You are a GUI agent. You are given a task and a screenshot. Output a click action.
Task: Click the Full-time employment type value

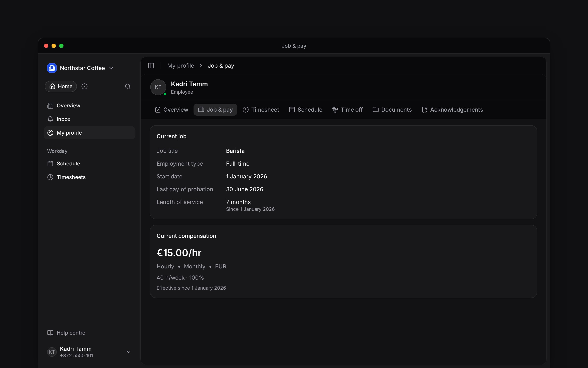[238, 164]
